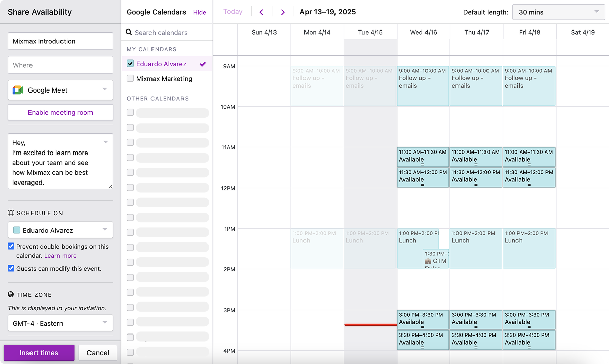The width and height of the screenshot is (609, 364).
Task: Click Insert times button
Action: click(39, 353)
